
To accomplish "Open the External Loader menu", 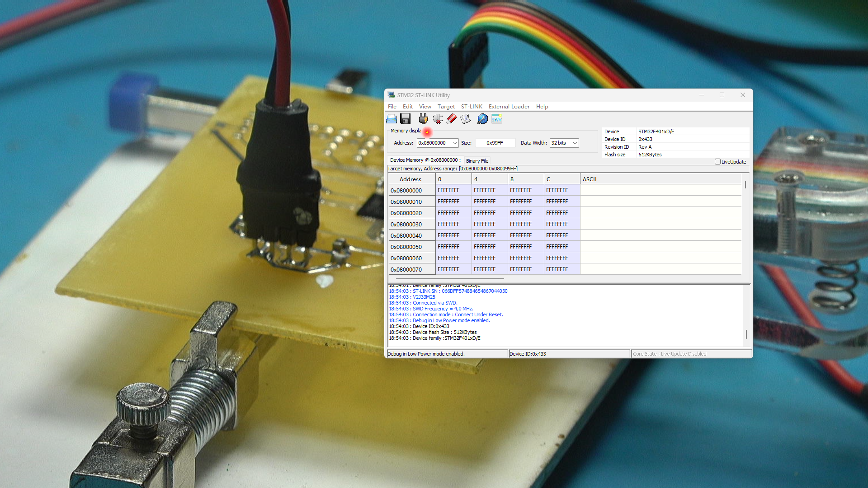I will point(509,107).
